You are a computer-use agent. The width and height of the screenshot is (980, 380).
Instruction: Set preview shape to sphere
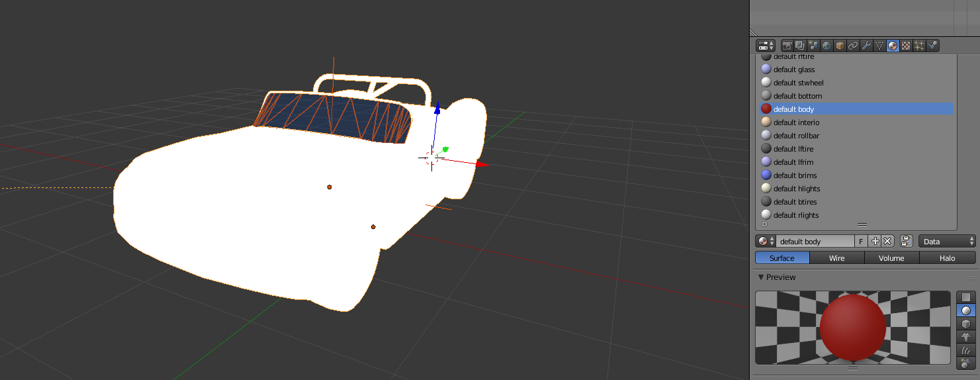[967, 310]
